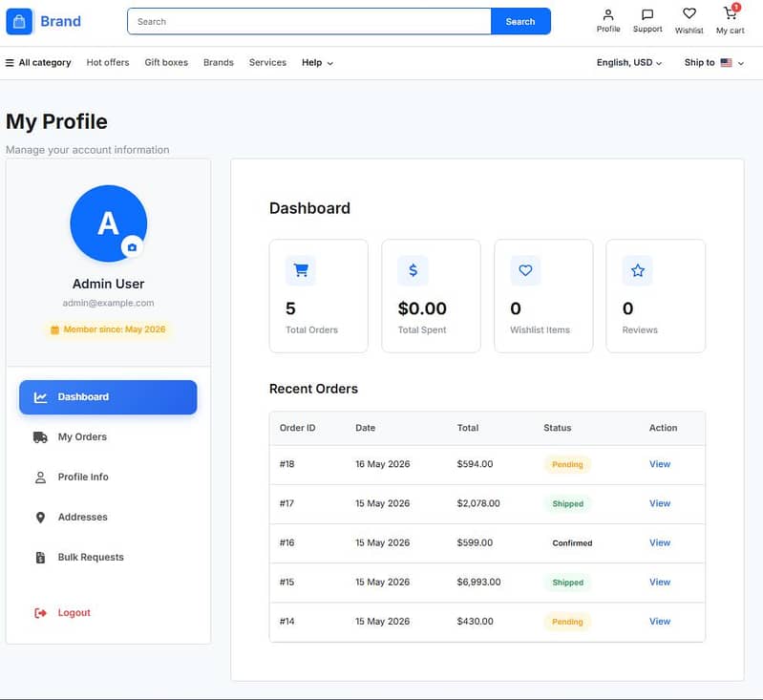Open the Ship to country dropdown
Image resolution: width=763 pixels, height=700 pixels.
[x=714, y=63]
